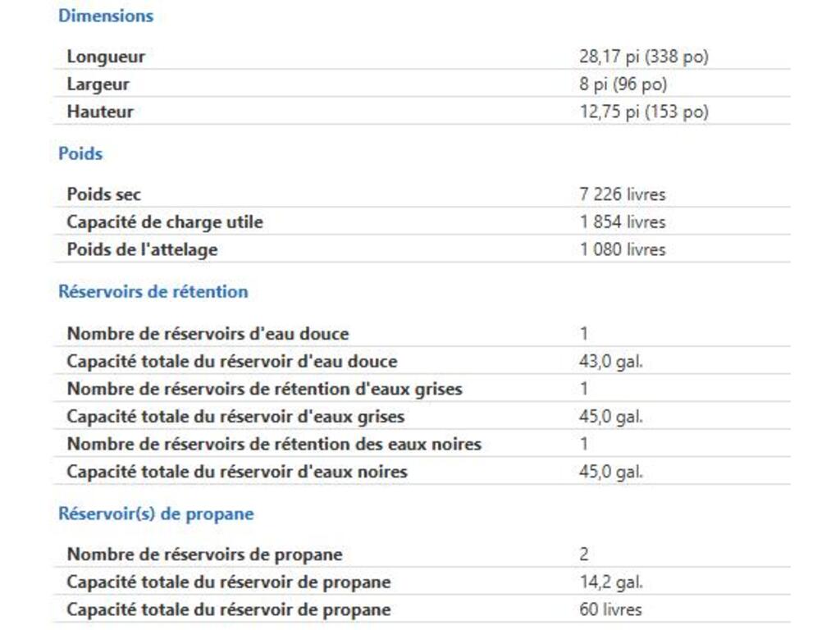Select the 60 livres propane value
This screenshot has height=630, width=840.
coord(610,609)
